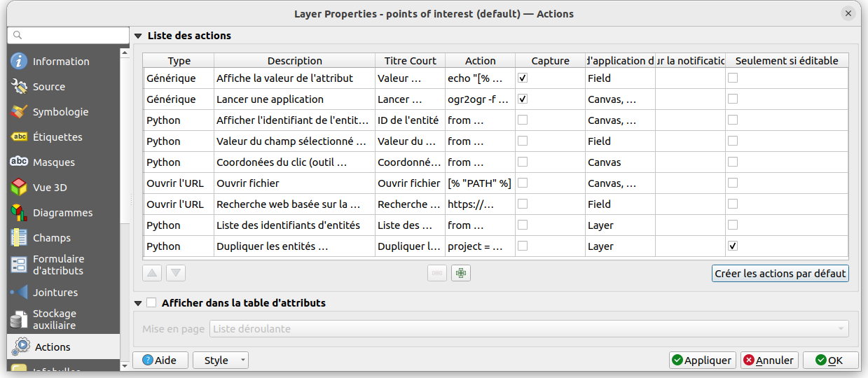
Task: Enable Afficher dans la table d'attributs checkbox
Action: coord(151,303)
